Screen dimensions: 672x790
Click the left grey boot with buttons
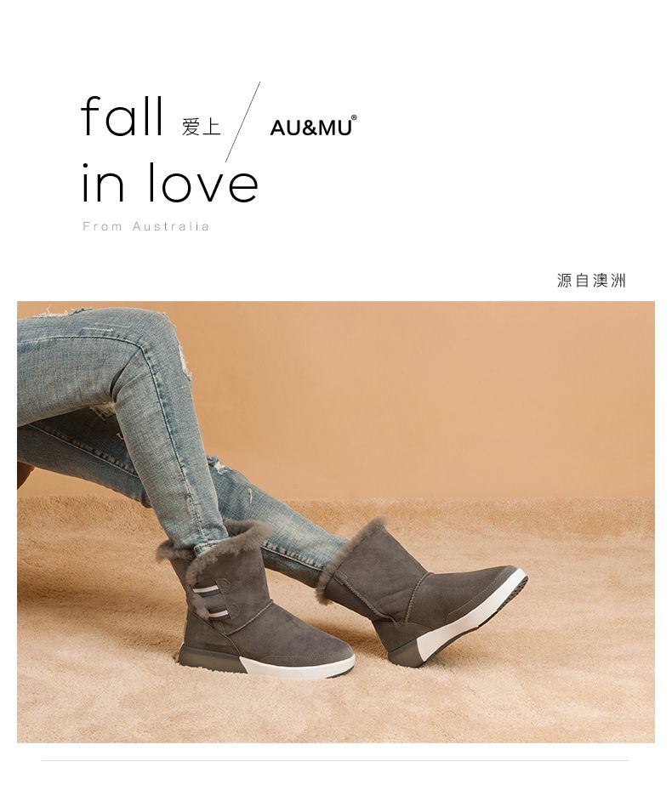[252, 605]
